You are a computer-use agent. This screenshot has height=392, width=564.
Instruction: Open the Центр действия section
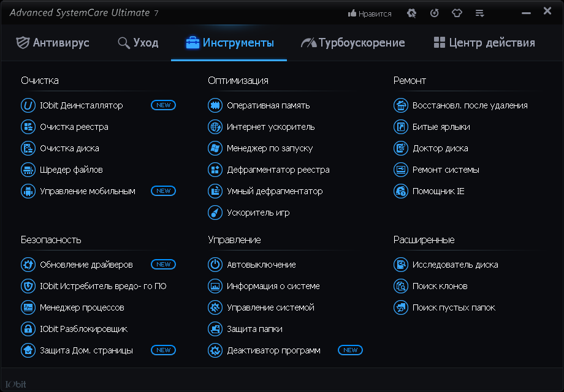[x=484, y=43]
